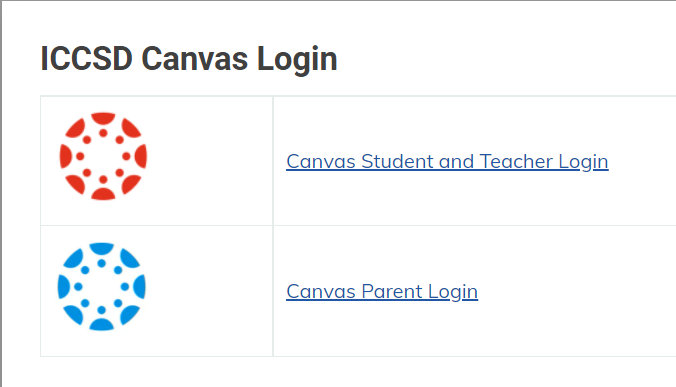Viewport: 676px width, 387px height.
Task: Click the bottom semicircle of the blue Canvas logo
Action: (101, 325)
